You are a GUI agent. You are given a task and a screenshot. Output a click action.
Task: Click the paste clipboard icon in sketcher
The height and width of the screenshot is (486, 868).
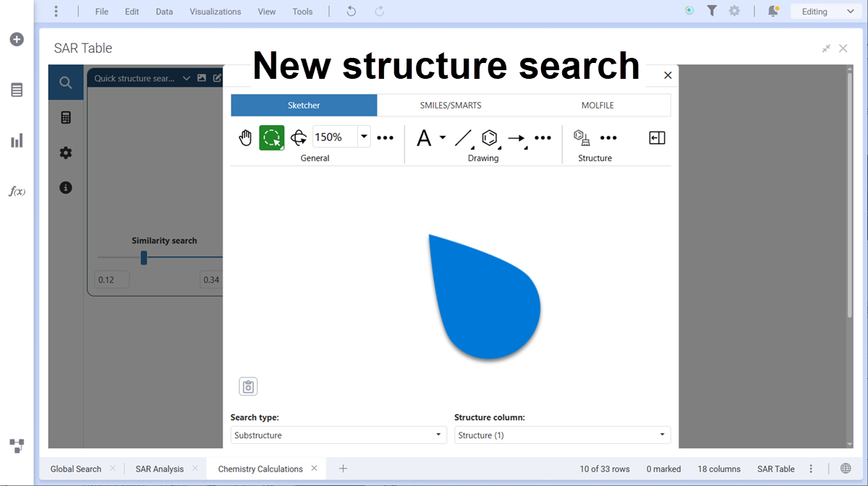pyautogui.click(x=248, y=386)
